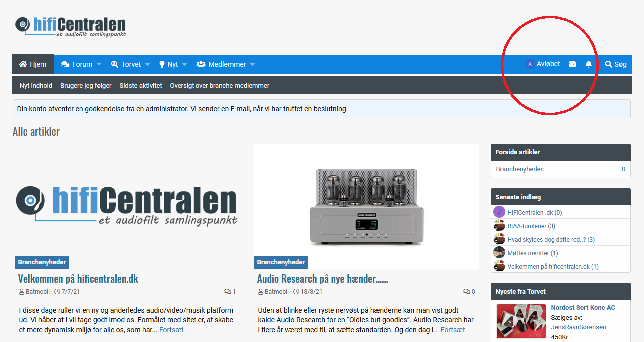Click the Alle artikler heading
644x342 pixels.
(x=36, y=132)
